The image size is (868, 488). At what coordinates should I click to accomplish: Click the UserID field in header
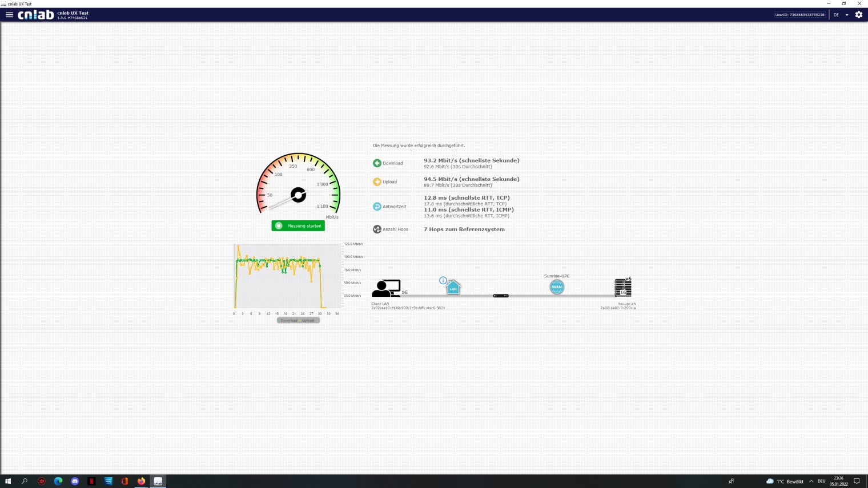click(x=799, y=15)
